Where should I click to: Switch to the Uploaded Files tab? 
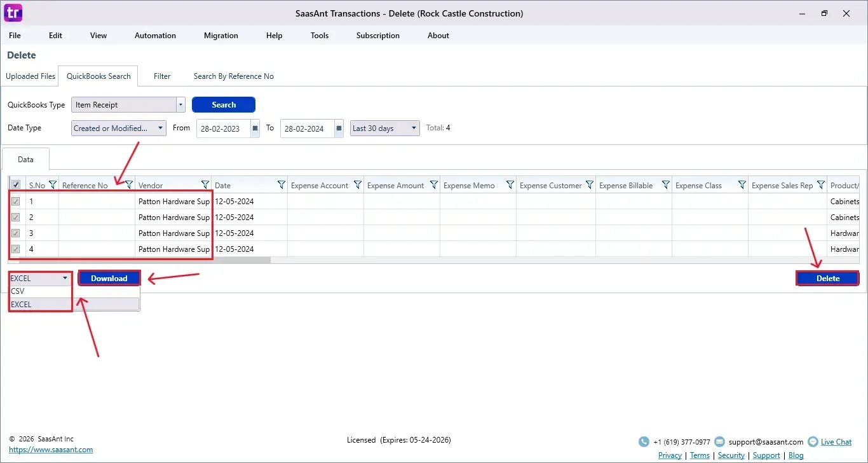click(31, 76)
